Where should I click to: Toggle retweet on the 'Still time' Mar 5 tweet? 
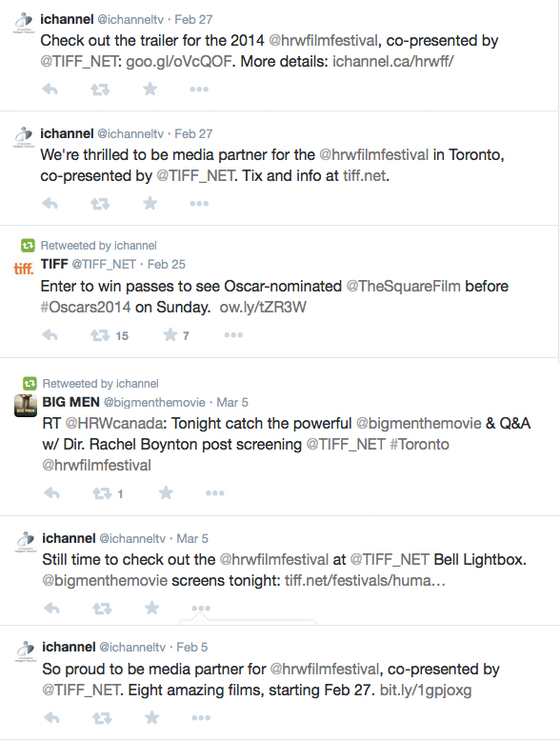(102, 609)
